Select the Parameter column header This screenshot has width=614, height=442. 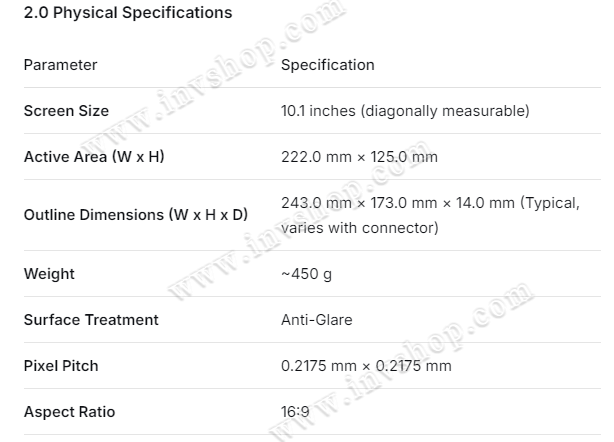(x=60, y=65)
